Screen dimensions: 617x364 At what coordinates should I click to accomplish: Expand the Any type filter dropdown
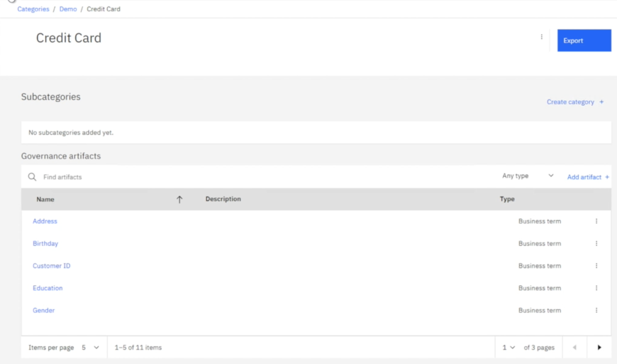pyautogui.click(x=527, y=176)
